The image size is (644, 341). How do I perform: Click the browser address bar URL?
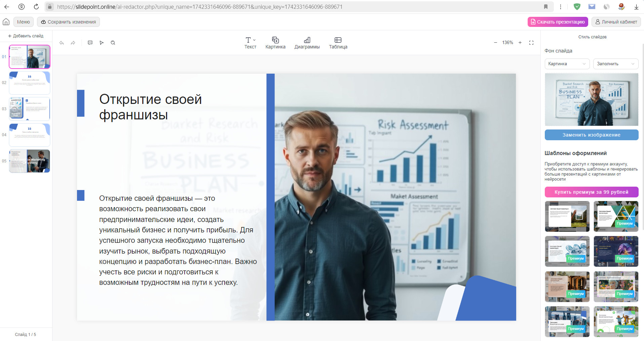coord(200,7)
